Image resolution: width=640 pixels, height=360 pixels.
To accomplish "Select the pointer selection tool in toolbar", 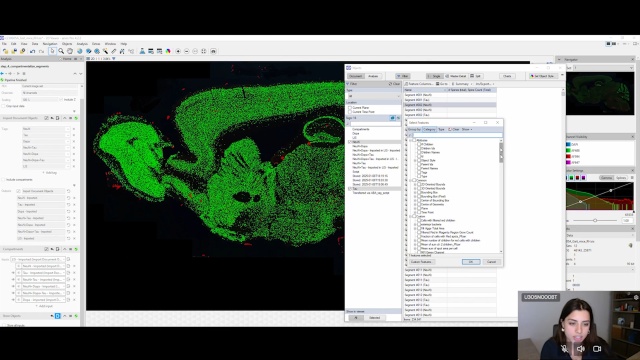I will [52, 51].
